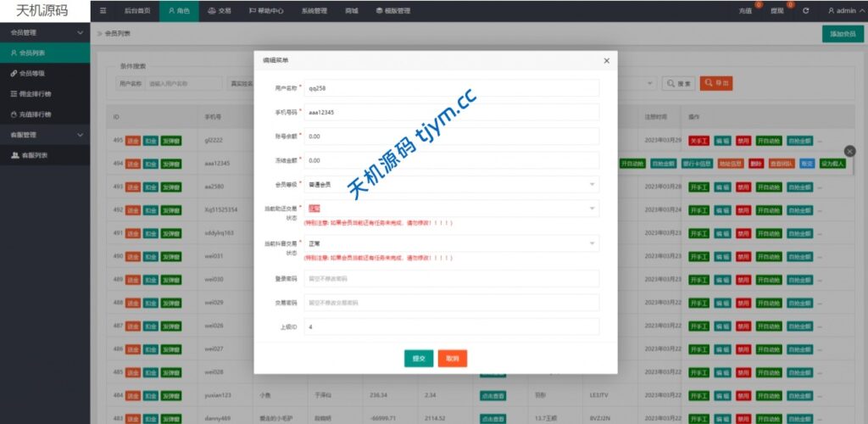Close the 编辑菜单 dialog with X
The width and height of the screenshot is (868, 424).
606,61
